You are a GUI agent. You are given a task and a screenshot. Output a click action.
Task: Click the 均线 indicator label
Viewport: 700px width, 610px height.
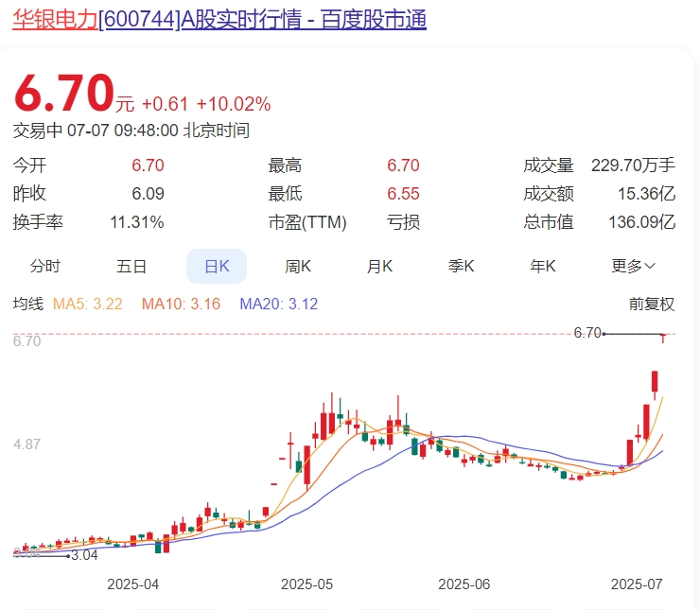coord(27,304)
